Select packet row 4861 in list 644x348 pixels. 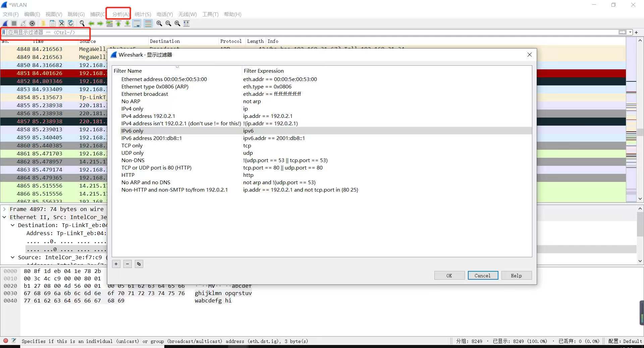click(54, 153)
